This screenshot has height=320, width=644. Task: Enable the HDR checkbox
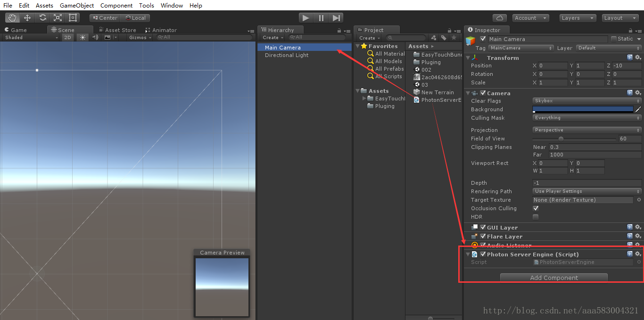[536, 217]
